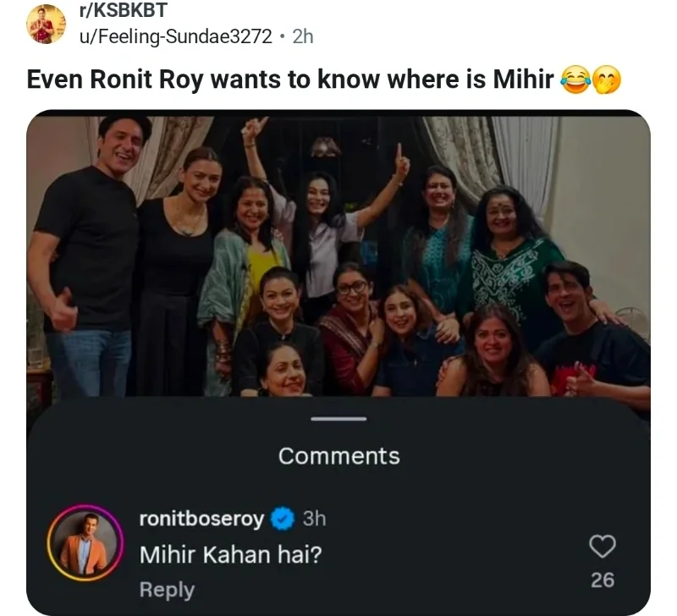Tap the comments sheet drag handle bar
The image size is (677, 616).
click(338, 418)
